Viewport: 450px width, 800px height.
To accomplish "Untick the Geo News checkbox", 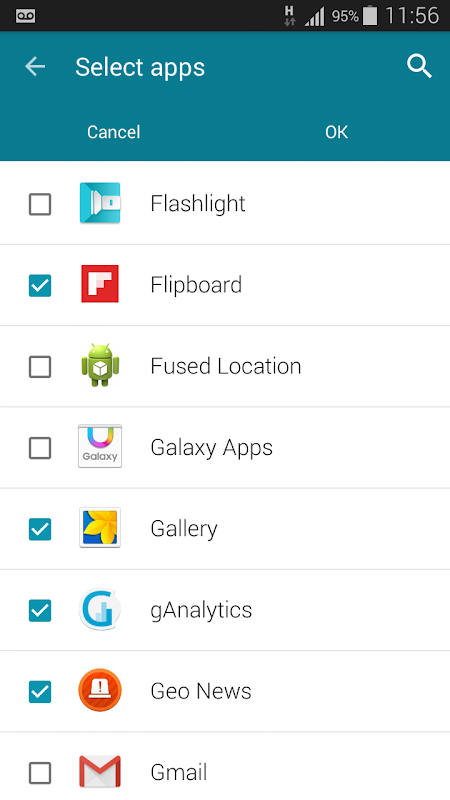I will pyautogui.click(x=40, y=692).
